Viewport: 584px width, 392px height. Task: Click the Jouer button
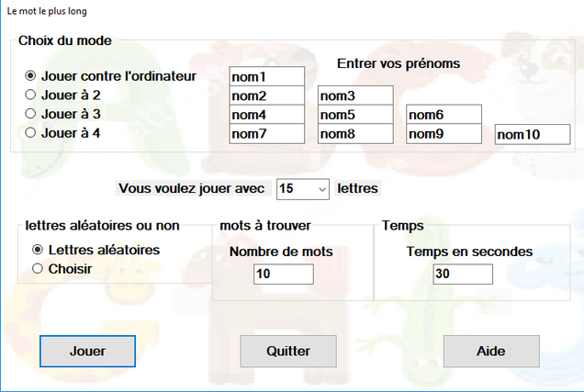(87, 351)
